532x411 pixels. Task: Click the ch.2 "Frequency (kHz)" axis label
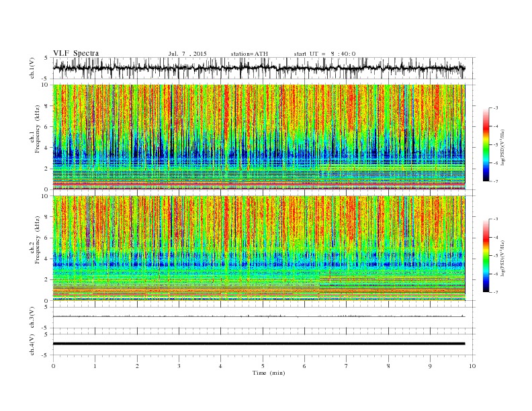tap(38, 240)
